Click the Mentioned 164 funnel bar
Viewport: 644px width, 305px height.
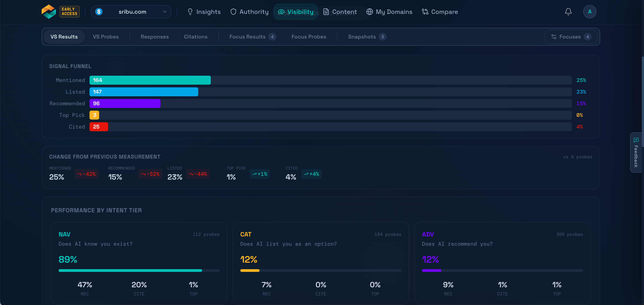pos(150,80)
